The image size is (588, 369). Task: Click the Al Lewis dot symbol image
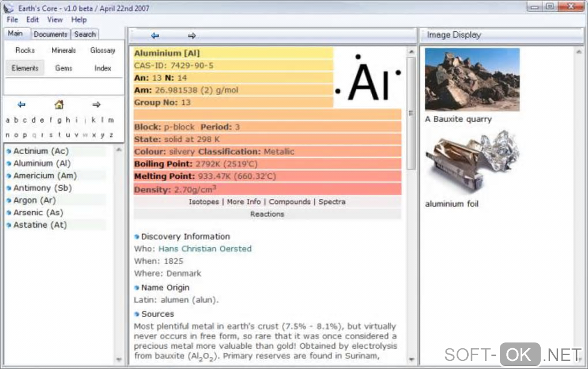point(368,79)
